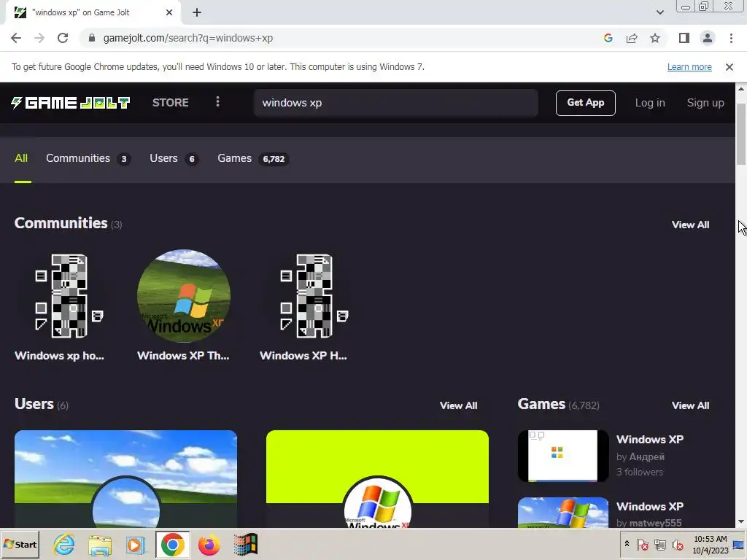The height and width of the screenshot is (560, 747).
Task: Click the Sign up link
Action: (705, 103)
